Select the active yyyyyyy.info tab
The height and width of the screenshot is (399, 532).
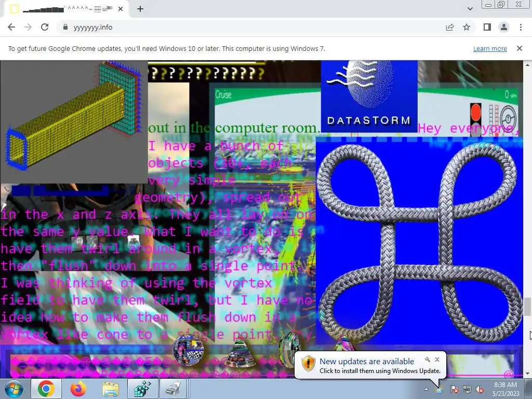(66, 9)
